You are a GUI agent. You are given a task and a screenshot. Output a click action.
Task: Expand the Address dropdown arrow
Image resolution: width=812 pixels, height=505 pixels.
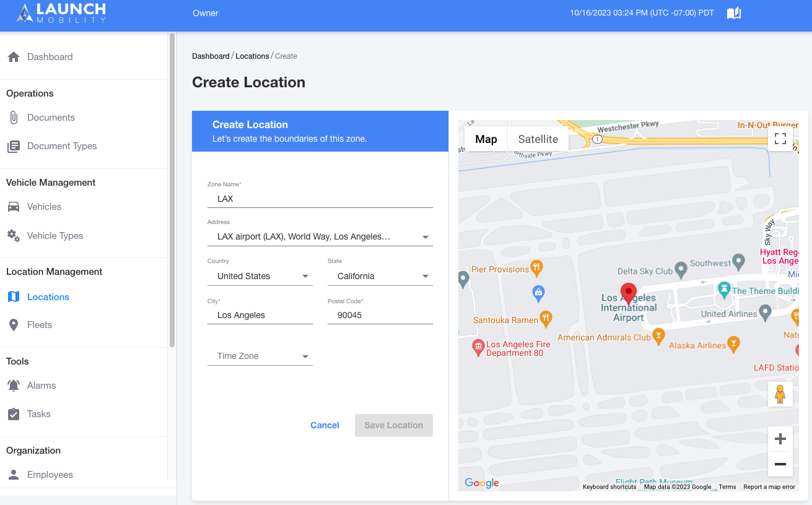pyautogui.click(x=426, y=237)
